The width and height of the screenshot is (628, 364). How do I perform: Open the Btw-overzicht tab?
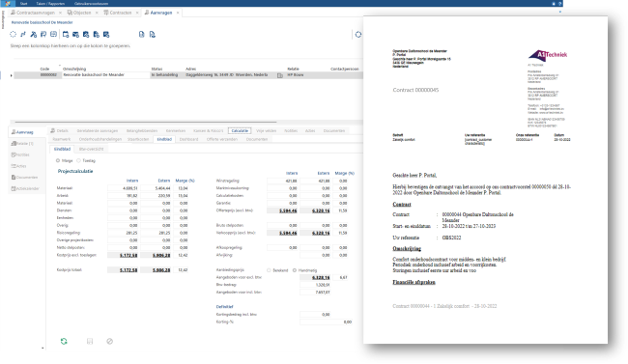click(x=92, y=149)
